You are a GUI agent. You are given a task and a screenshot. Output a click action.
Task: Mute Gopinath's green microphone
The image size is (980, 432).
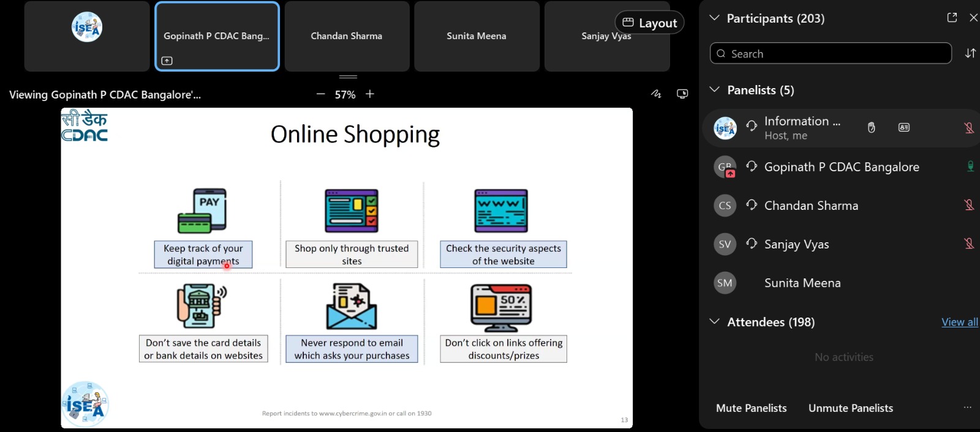(x=970, y=166)
